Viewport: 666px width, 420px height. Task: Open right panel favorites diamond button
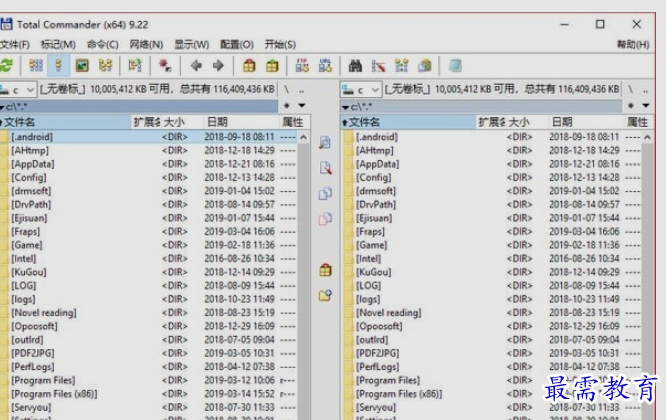[x=631, y=106]
